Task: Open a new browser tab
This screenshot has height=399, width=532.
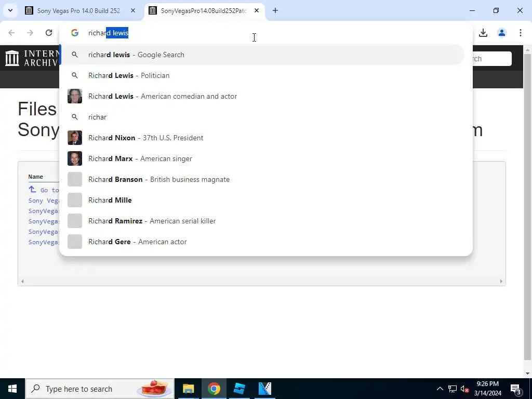Action: click(275, 10)
